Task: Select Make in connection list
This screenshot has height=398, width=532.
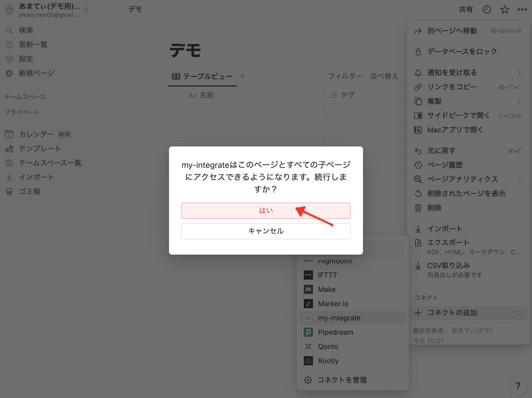Action: [353, 289]
